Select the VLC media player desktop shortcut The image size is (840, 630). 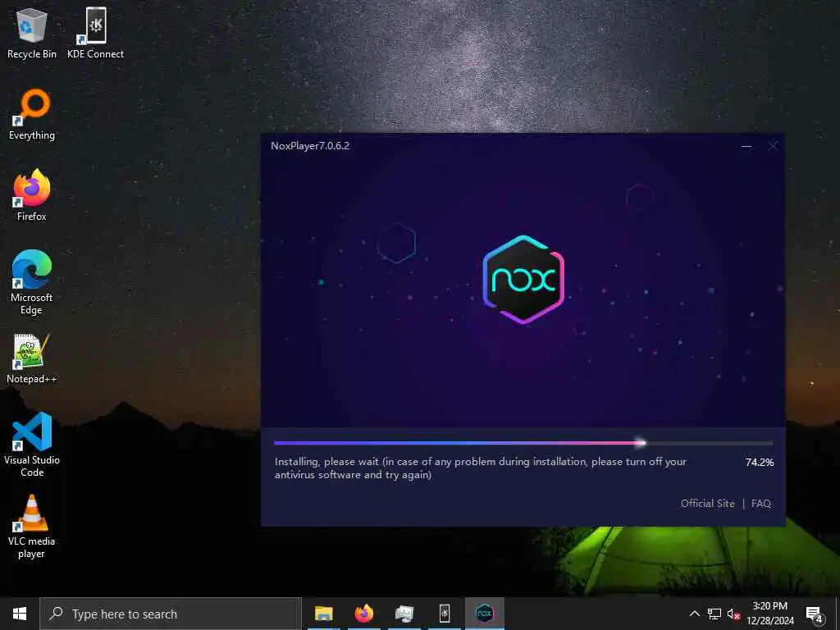pyautogui.click(x=32, y=527)
